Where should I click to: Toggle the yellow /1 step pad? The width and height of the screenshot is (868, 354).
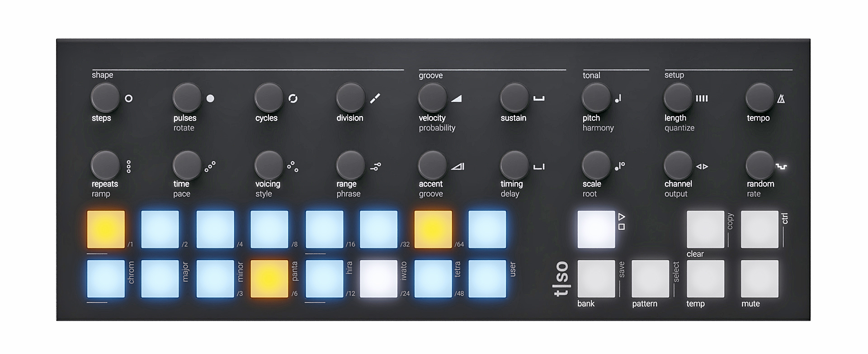click(x=106, y=229)
